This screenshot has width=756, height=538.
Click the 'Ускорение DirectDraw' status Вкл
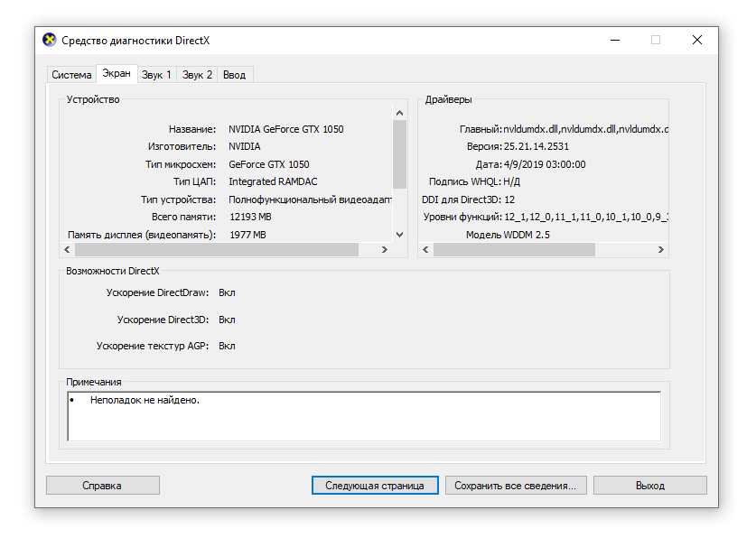227,292
